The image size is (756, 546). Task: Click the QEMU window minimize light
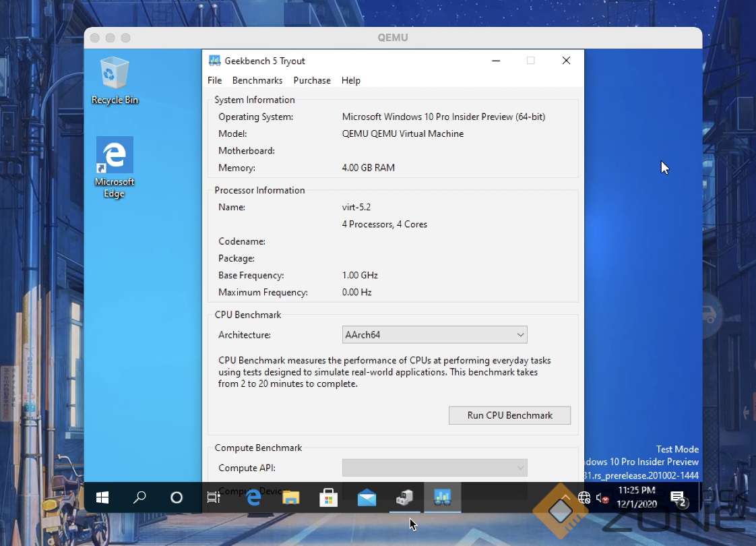coord(111,38)
